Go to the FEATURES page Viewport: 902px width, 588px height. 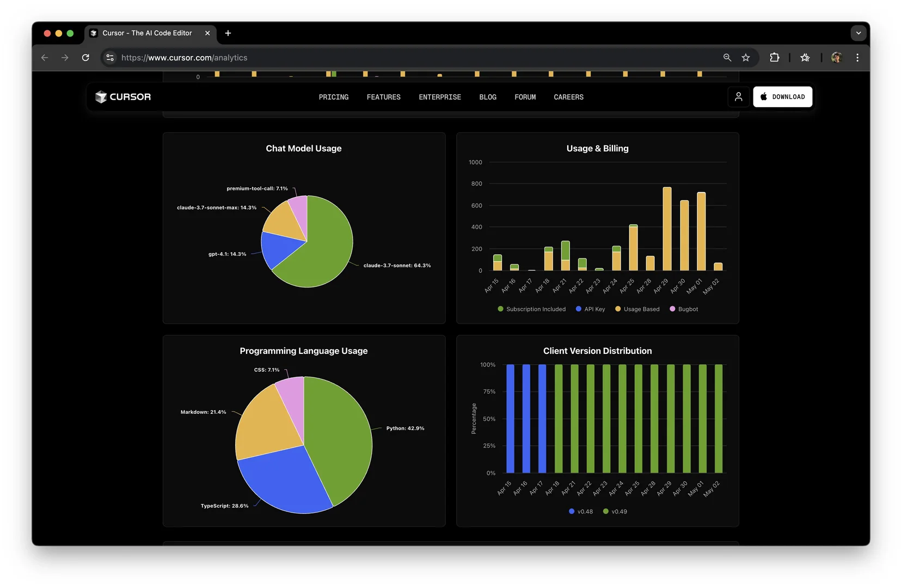point(384,97)
